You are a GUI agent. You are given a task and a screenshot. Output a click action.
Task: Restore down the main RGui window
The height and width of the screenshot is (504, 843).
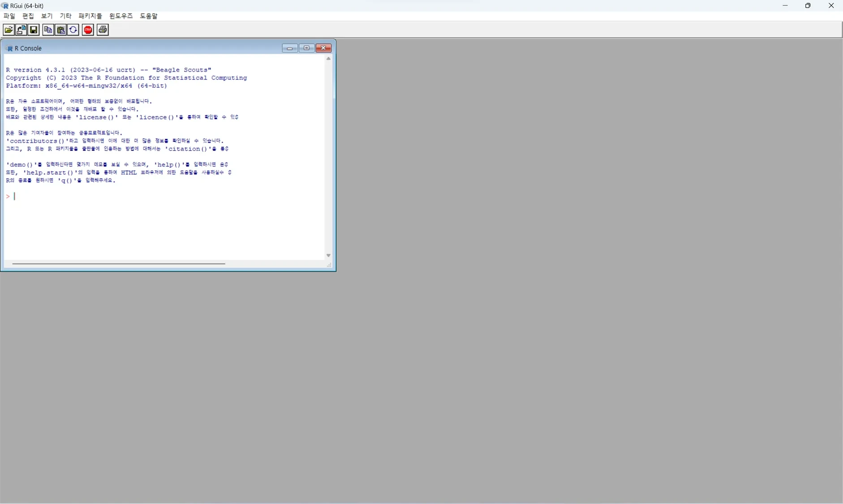(x=808, y=6)
